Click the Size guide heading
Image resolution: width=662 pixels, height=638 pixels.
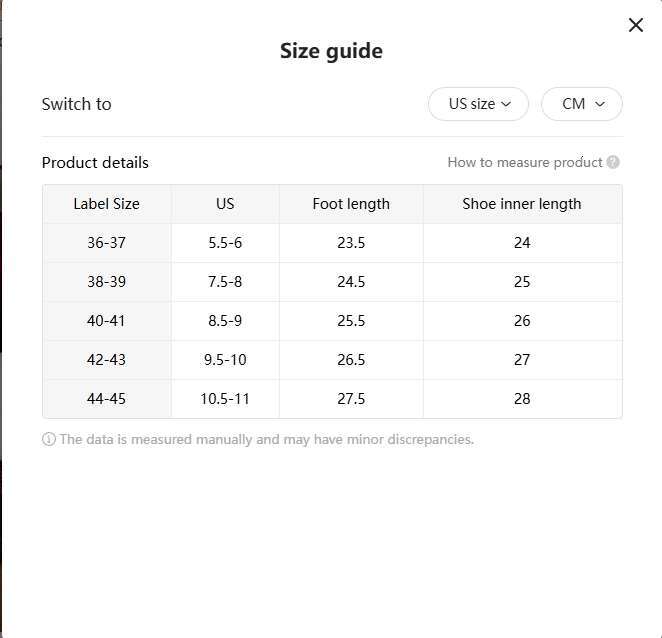click(x=331, y=51)
